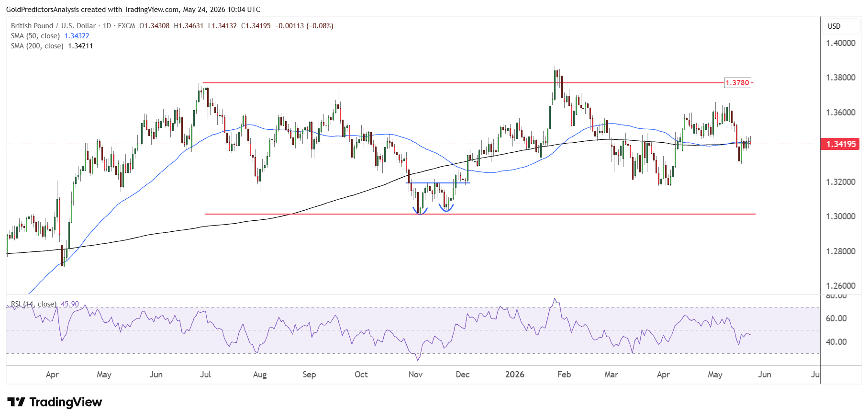Screen dimensions: 868x420
Task: Select the British Pound / U.S. Dollar symbol title
Action: click(x=54, y=26)
